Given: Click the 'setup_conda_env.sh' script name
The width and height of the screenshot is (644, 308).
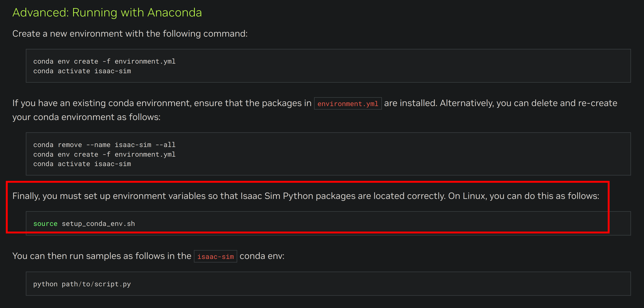Looking at the screenshot, I should (98, 224).
